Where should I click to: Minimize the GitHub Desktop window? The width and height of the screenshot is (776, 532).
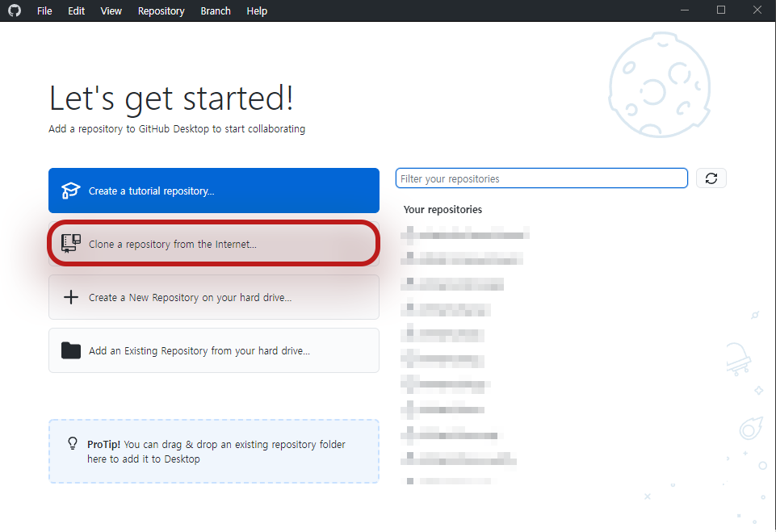(x=685, y=10)
